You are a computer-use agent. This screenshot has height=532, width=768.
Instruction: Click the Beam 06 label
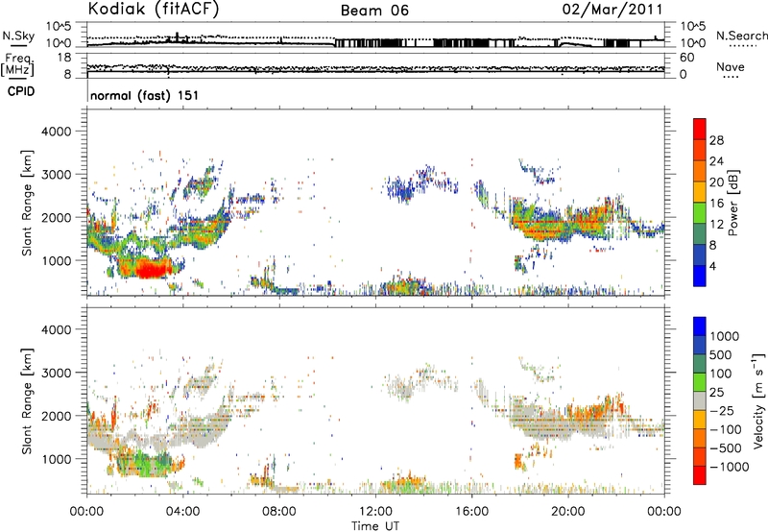[374, 11]
